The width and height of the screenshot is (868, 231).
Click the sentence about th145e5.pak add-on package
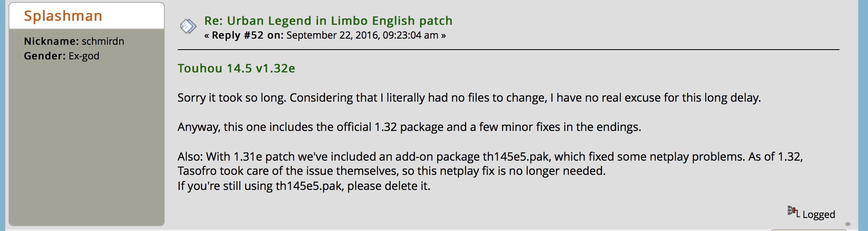(490, 157)
